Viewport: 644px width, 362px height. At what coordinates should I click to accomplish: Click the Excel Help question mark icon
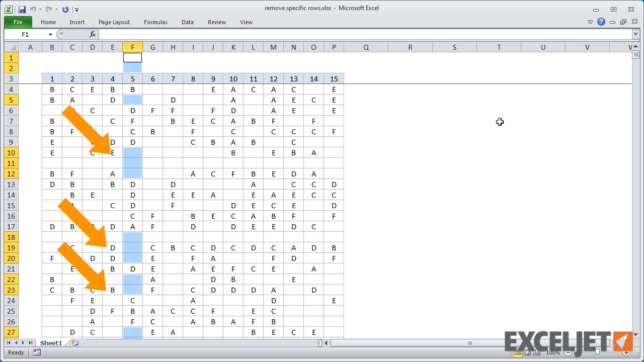[x=602, y=22]
